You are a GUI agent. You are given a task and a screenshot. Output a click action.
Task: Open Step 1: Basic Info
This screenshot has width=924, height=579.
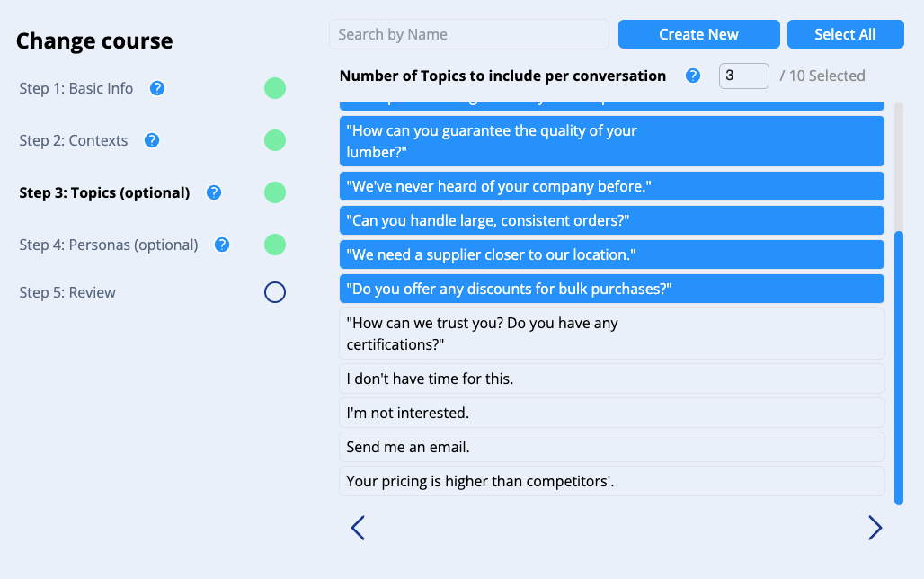pos(76,88)
